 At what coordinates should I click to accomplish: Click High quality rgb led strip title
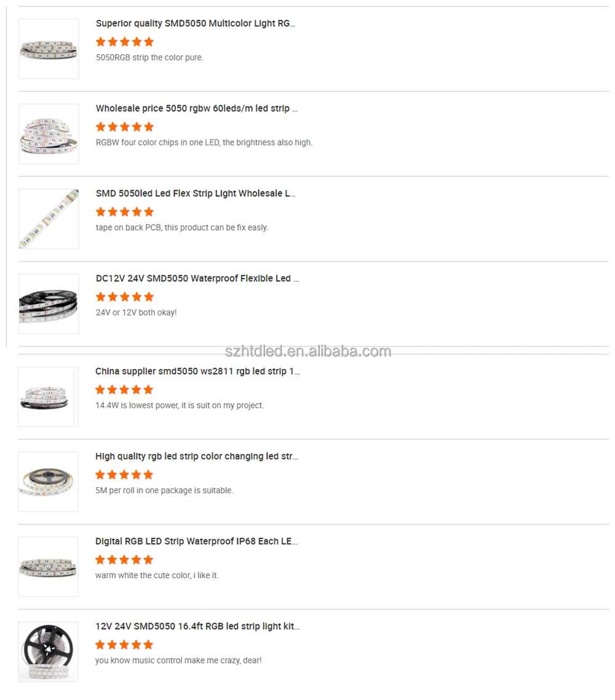point(196,456)
